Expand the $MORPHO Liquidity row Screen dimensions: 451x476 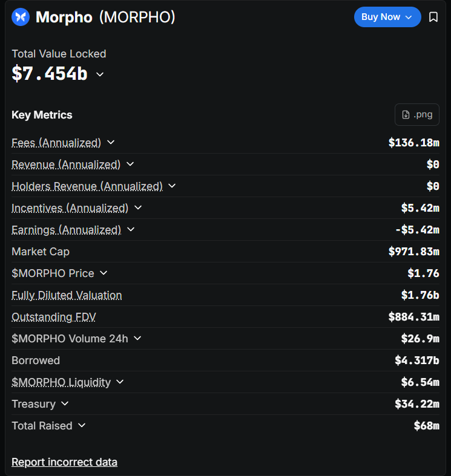120,382
